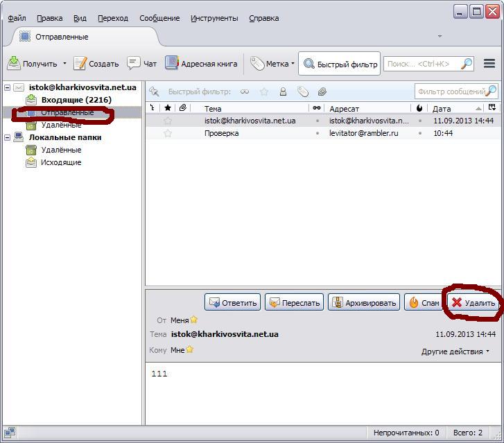504x443 pixels.
Task: Click the star next to Мне recipient
Action: coord(190,349)
